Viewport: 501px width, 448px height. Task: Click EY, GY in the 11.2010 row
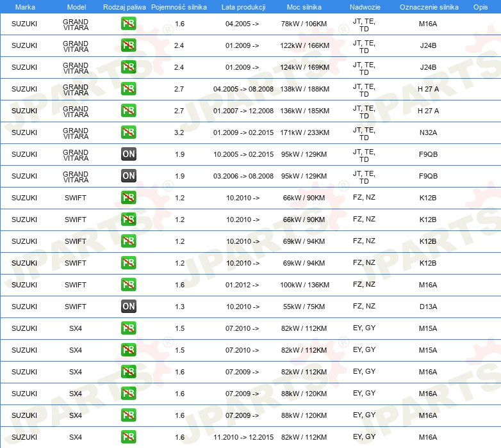[x=364, y=436]
